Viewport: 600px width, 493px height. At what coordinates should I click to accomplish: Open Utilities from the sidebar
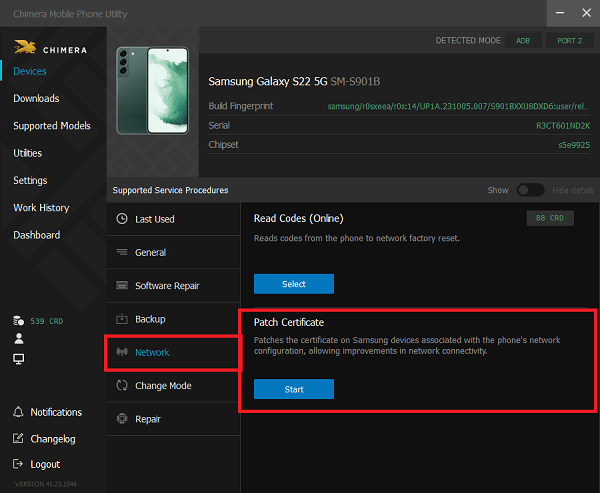point(28,153)
